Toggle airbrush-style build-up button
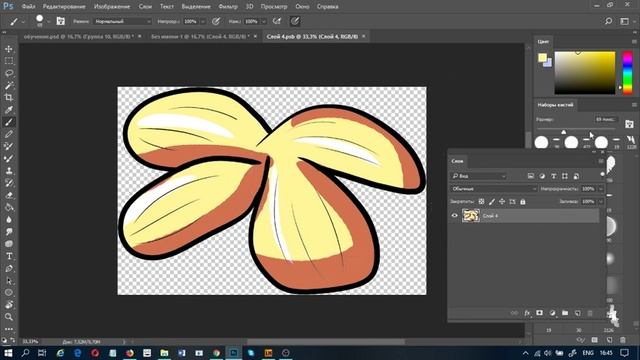640x360 pixels. [x=277, y=21]
